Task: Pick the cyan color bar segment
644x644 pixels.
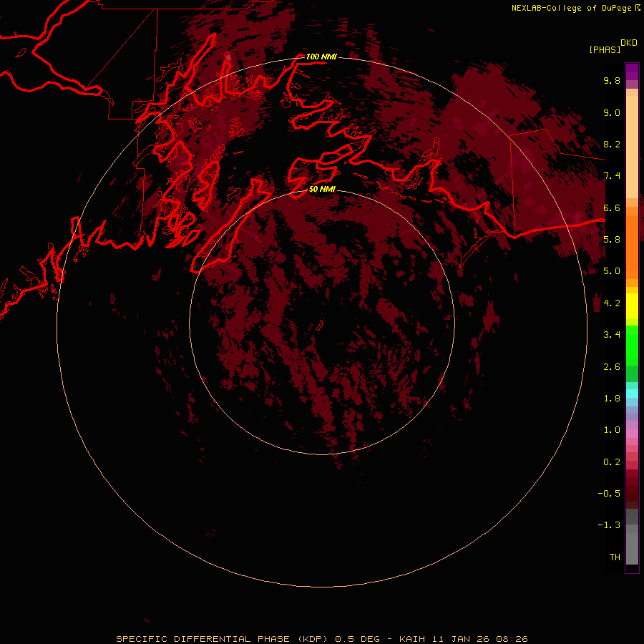Action: click(x=632, y=394)
